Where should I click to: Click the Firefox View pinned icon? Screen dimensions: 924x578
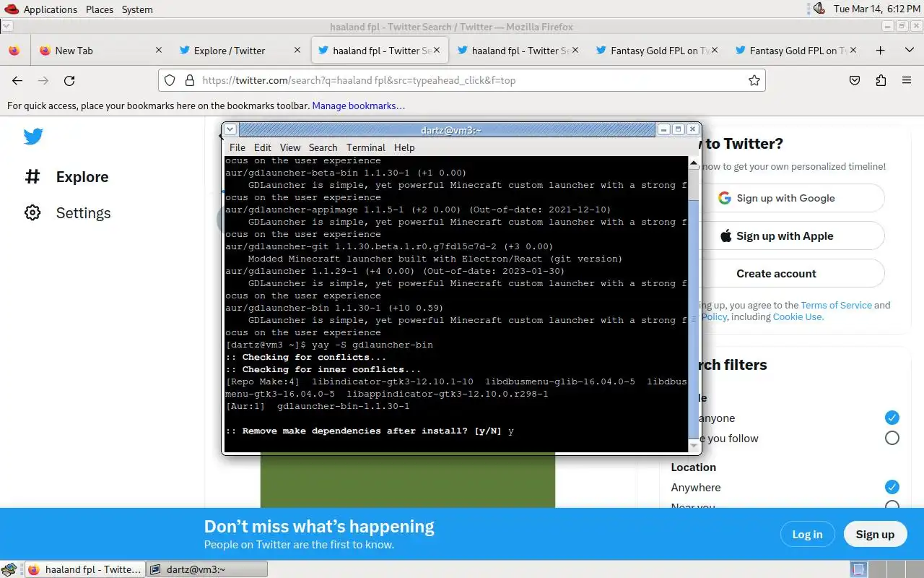[14, 51]
